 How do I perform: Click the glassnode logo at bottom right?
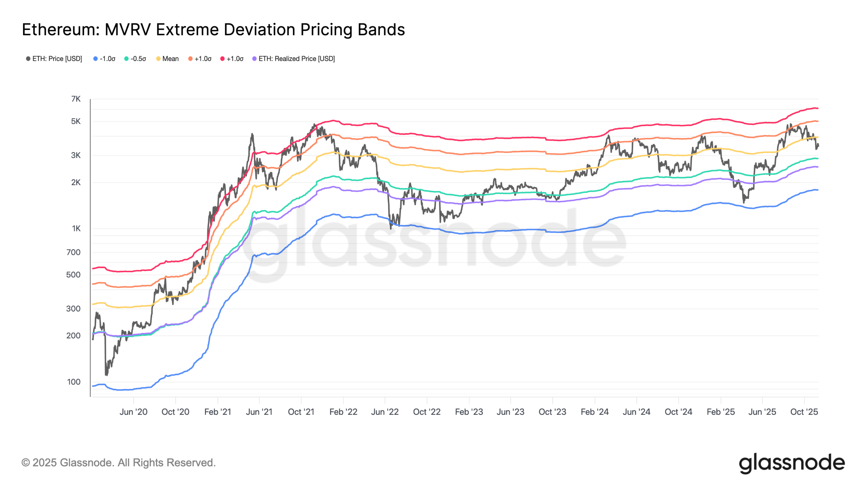pos(792,463)
